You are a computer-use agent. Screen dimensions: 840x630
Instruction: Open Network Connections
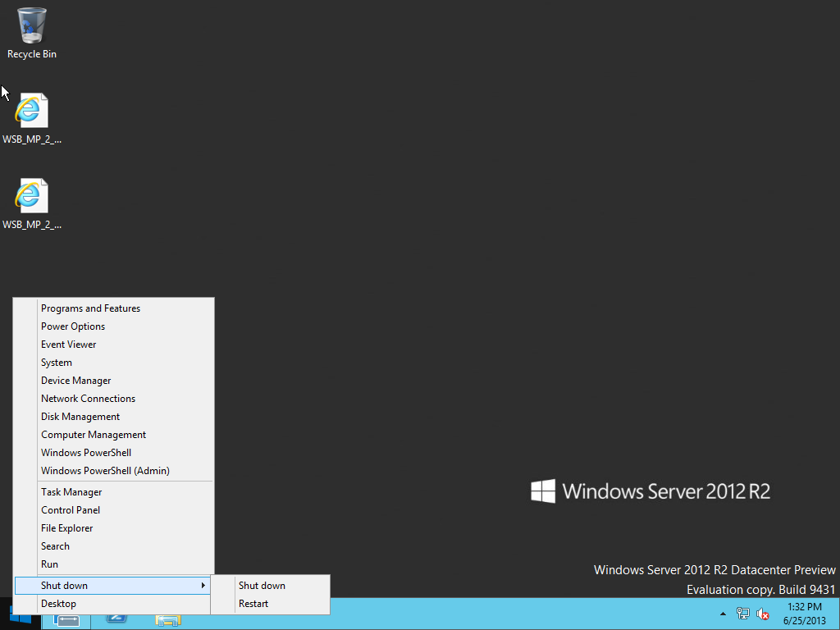tap(114, 399)
